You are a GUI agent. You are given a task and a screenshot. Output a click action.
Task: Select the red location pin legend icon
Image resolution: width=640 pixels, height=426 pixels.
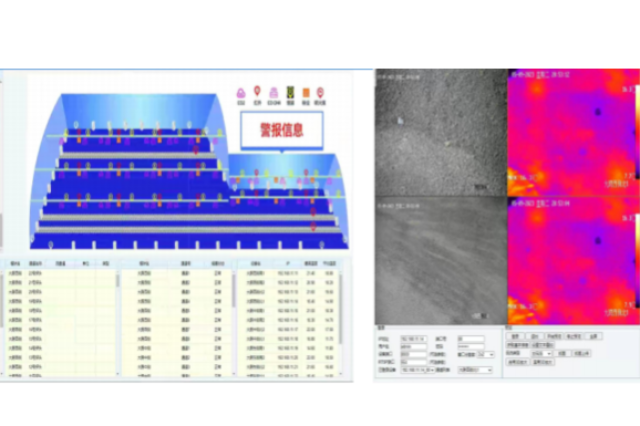click(257, 92)
